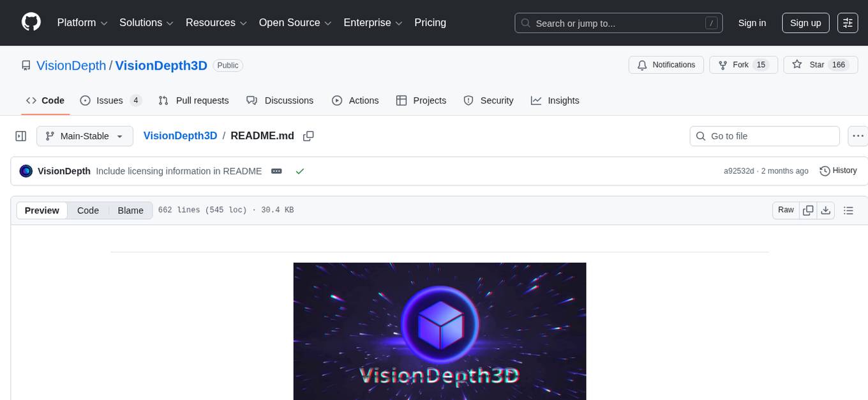Collapse the file tree side panel
The image size is (868, 400).
tap(20, 136)
